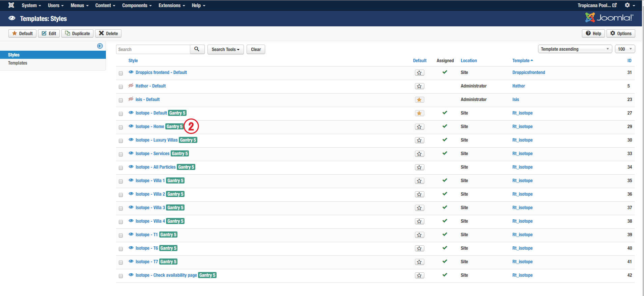644x296 pixels.
Task: Click the Duplicate toolbar button
Action: coord(78,33)
